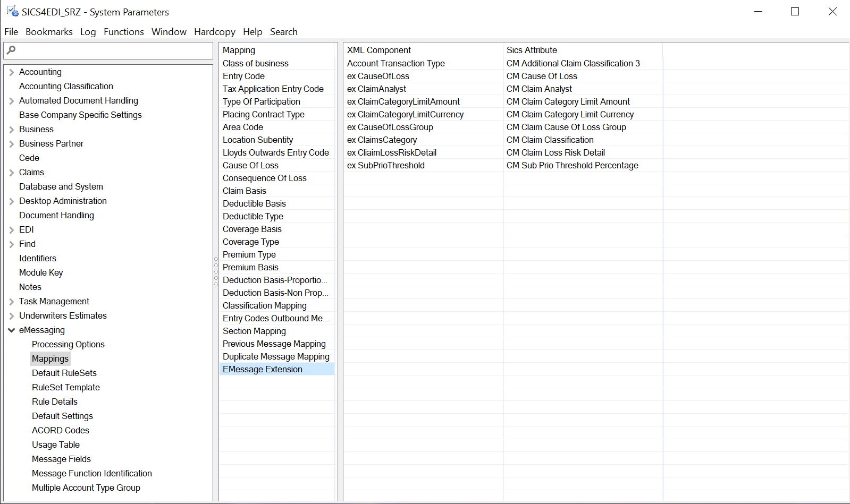Click in the tree search field

[112, 50]
